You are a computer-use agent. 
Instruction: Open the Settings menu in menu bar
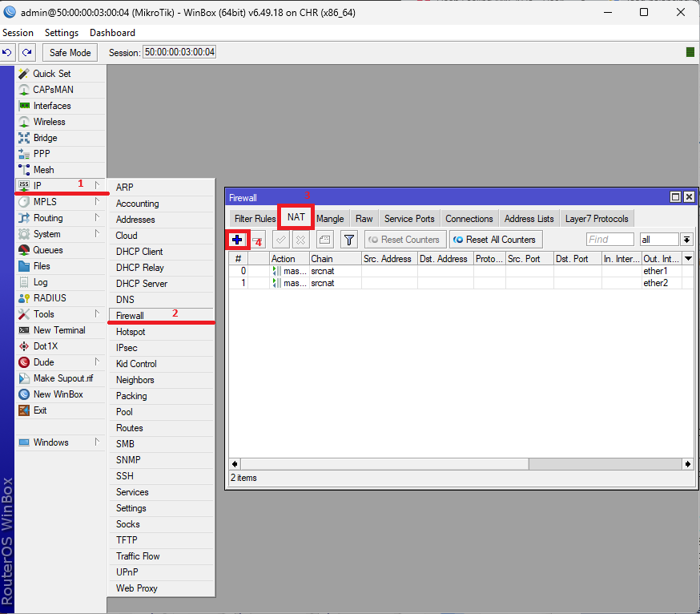62,33
